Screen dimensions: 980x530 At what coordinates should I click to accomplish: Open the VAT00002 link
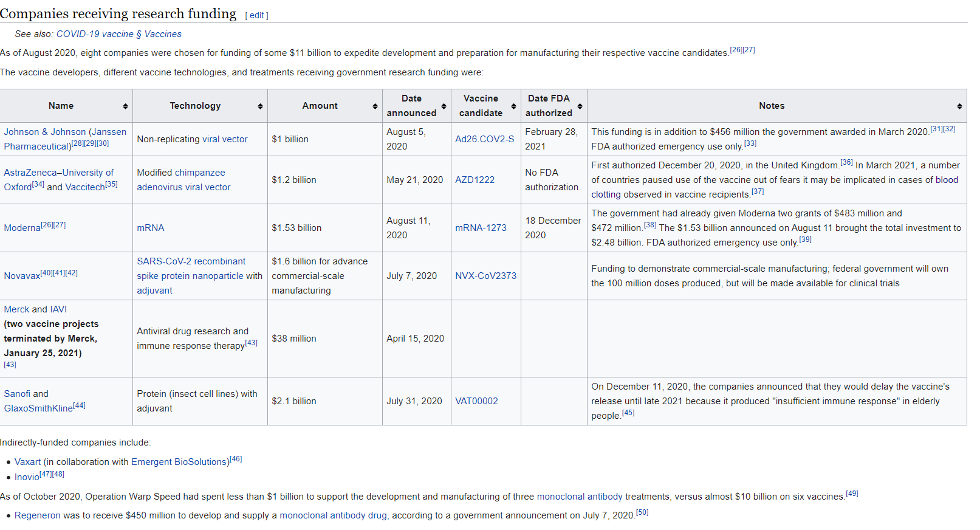[476, 401]
